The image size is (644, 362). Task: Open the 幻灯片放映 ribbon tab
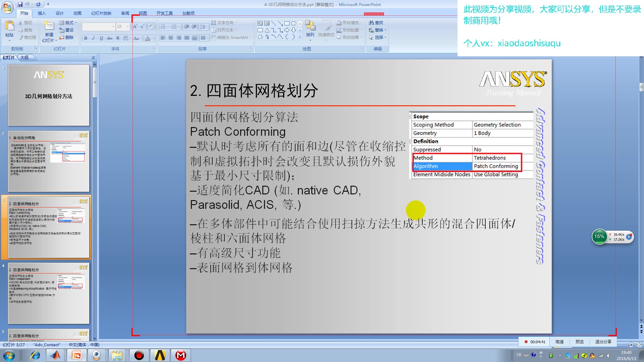pos(101,13)
